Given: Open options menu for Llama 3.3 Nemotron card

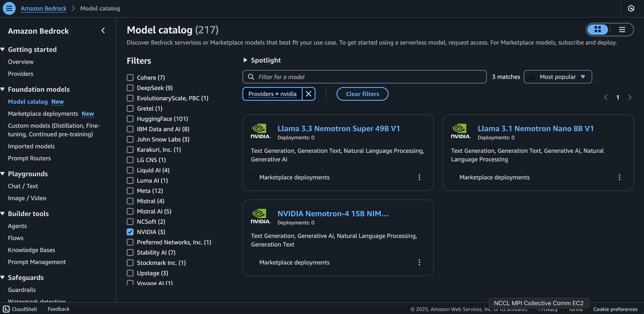Looking at the screenshot, I should click(x=419, y=177).
